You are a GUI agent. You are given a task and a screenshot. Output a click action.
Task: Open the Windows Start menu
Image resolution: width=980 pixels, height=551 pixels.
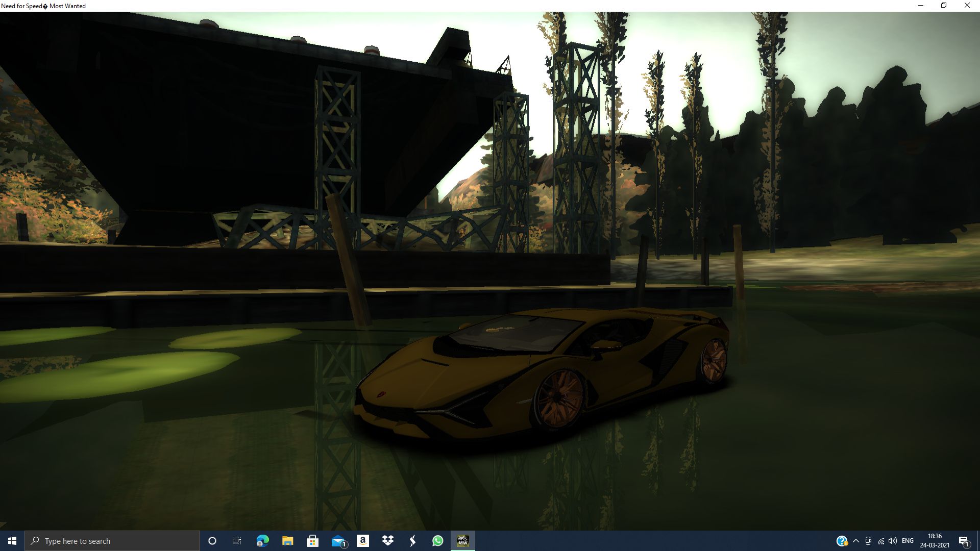click(12, 541)
